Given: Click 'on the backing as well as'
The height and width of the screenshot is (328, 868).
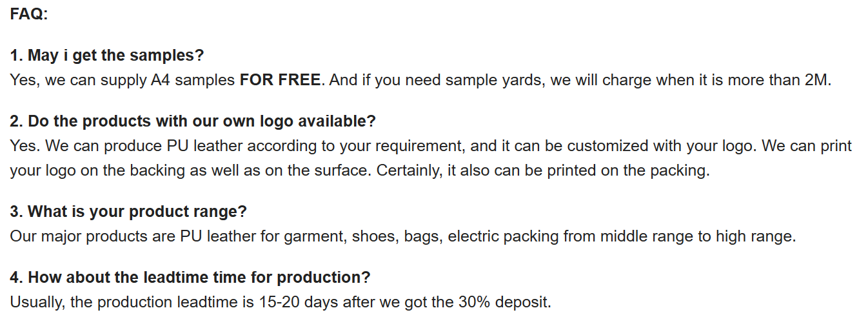Looking at the screenshot, I should coord(150,171).
